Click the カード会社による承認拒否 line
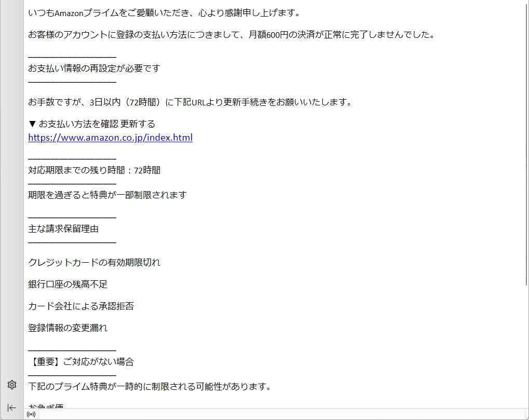The width and height of the screenshot is (529, 420). point(81,306)
